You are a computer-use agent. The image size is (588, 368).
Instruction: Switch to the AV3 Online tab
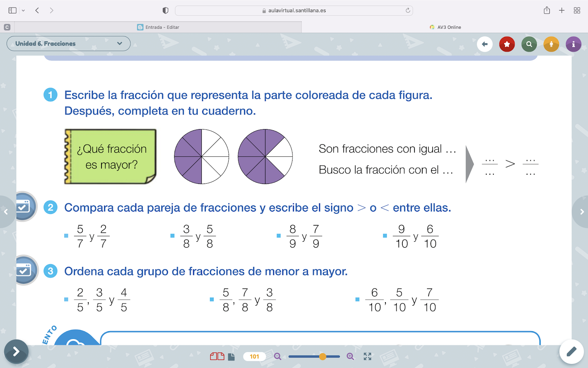pos(445,27)
